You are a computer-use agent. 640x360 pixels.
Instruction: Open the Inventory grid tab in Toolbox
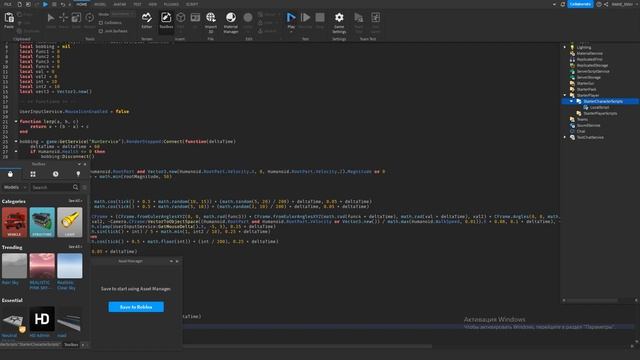(33, 174)
